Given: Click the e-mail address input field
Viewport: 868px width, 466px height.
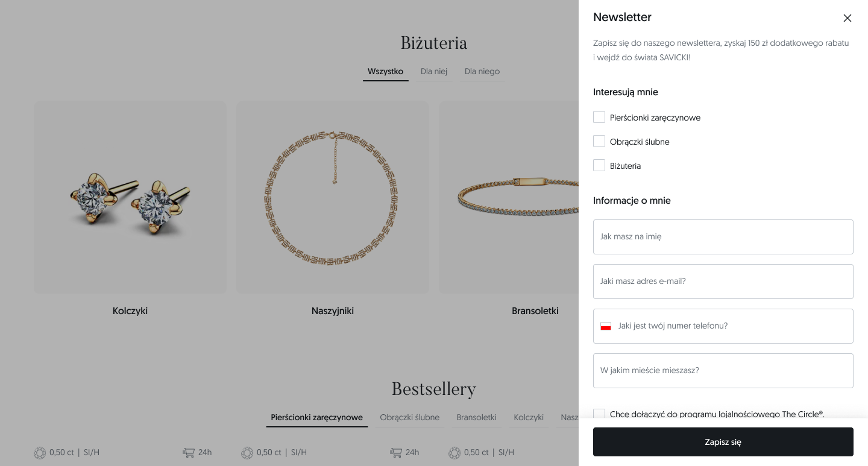Looking at the screenshot, I should coord(723,282).
